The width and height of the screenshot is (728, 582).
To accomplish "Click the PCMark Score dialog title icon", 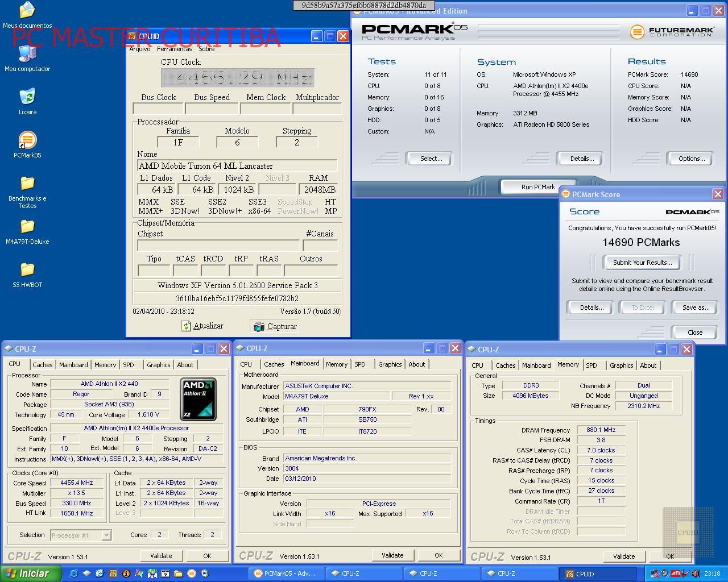I will (566, 194).
